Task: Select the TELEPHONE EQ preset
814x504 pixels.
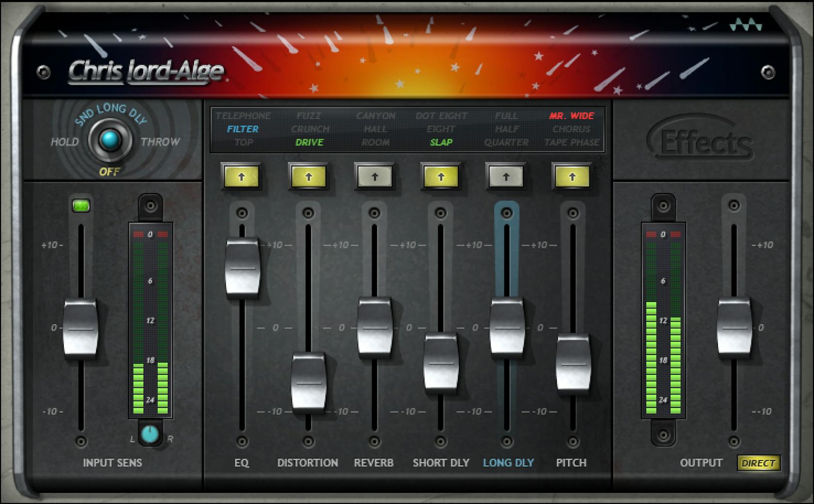Action: coord(244,116)
